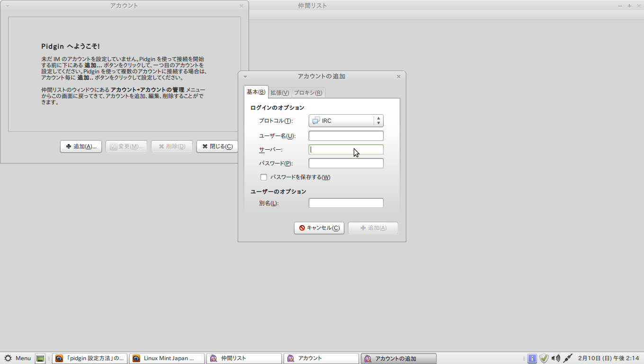Switch to the プロキシ(R) tab

[x=308, y=93]
